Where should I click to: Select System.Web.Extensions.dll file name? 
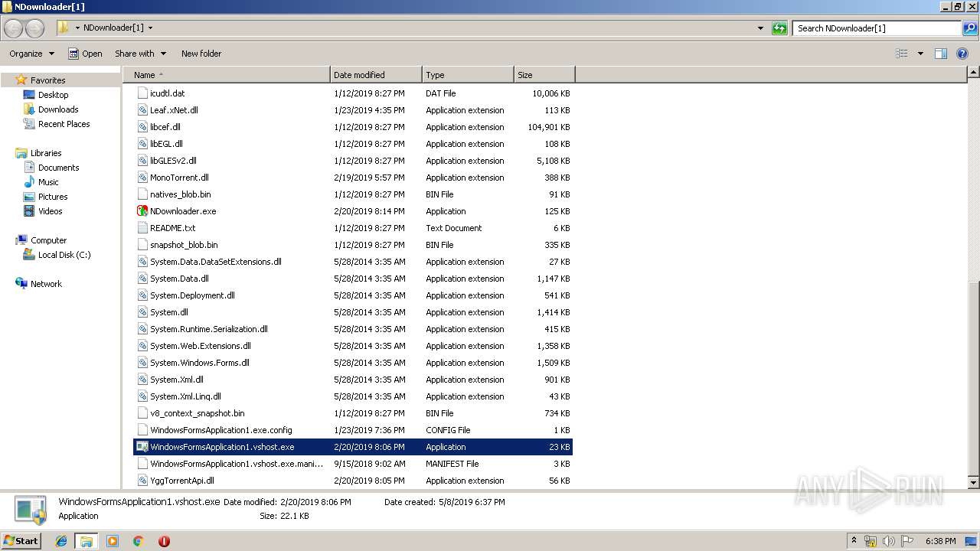[201, 346]
